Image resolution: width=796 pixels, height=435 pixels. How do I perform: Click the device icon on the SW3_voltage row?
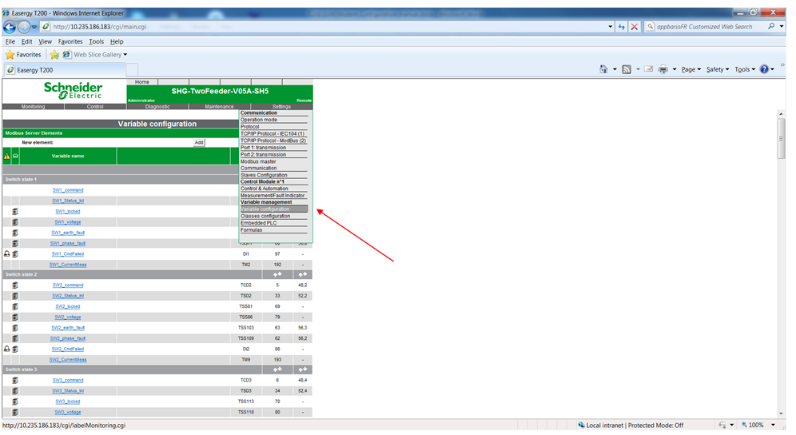coord(15,412)
